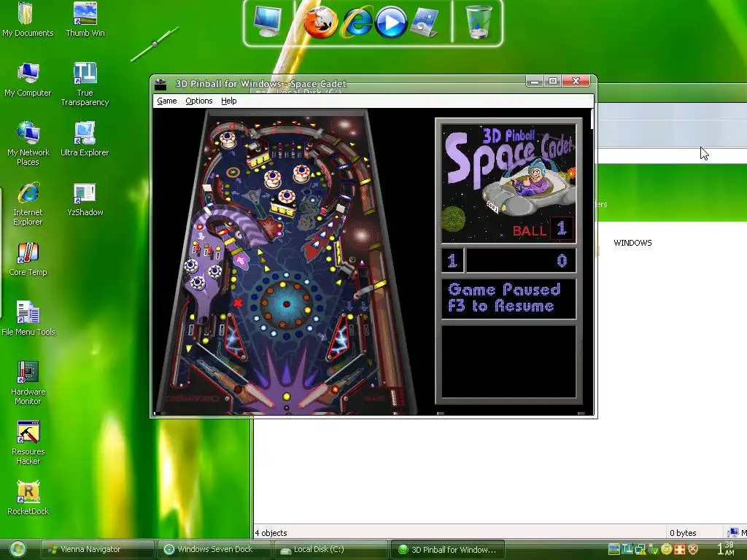The width and height of the screenshot is (747, 560).
Task: Click the red security shield tray icon
Action: coord(693,550)
